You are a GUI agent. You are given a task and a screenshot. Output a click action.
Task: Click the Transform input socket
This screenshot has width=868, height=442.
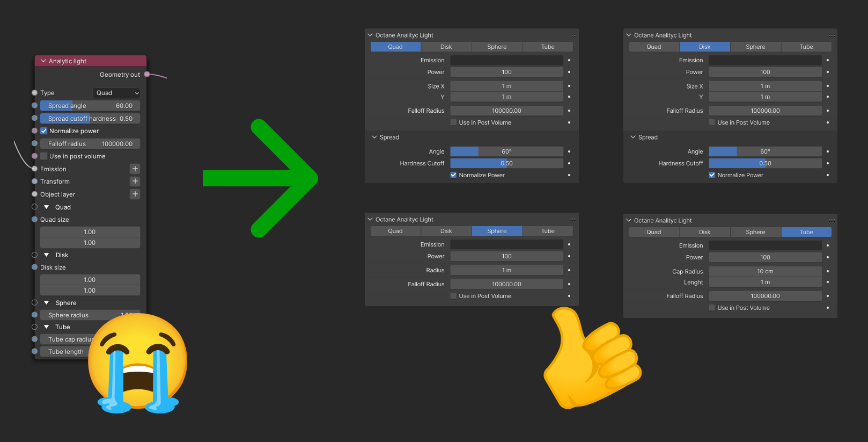click(34, 182)
